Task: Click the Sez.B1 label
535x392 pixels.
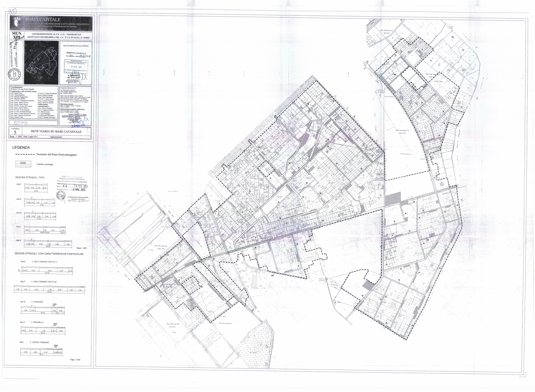Action: (19, 213)
